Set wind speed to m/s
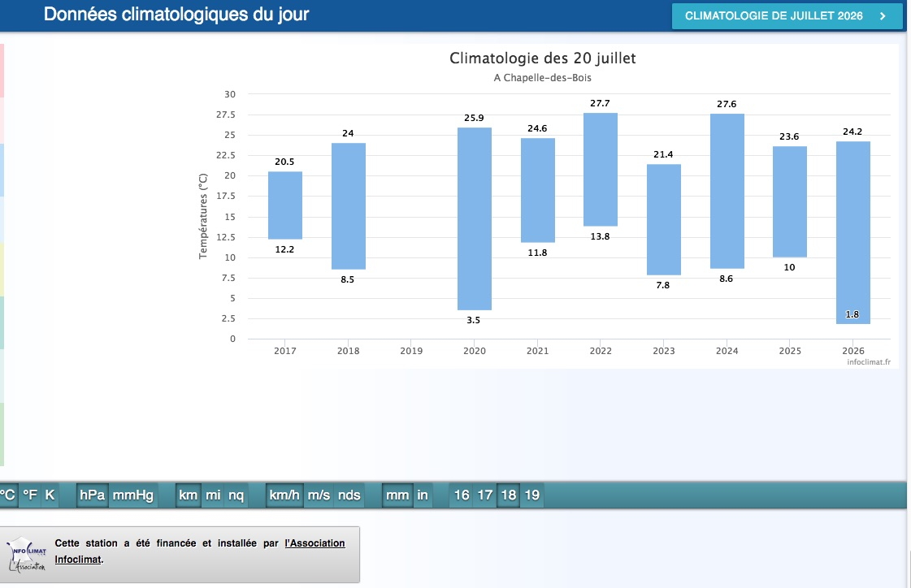The width and height of the screenshot is (911, 588). click(x=319, y=495)
